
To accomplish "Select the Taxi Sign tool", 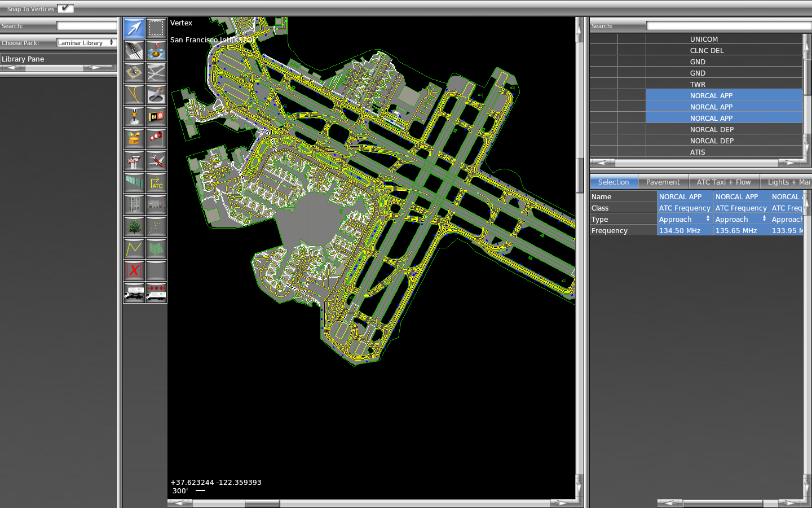I will click(x=156, y=116).
